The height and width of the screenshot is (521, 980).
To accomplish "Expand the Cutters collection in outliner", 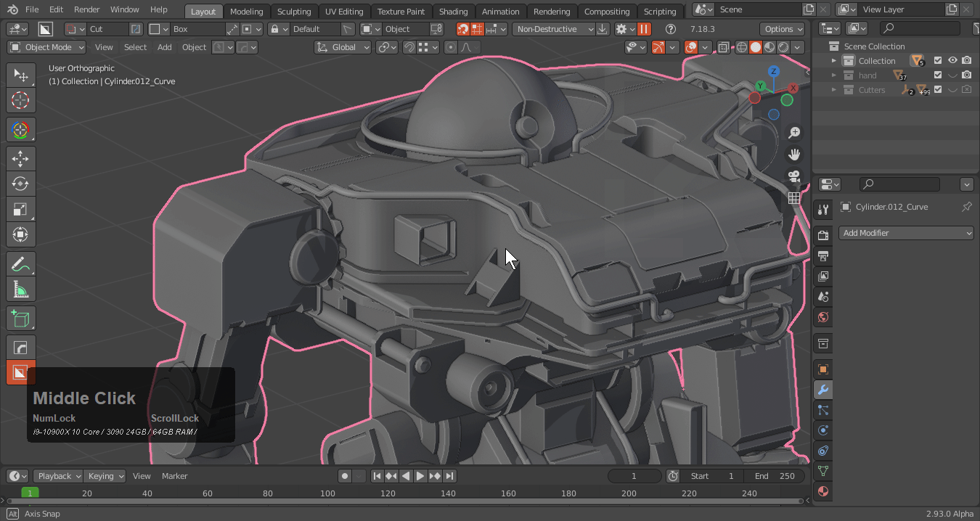I will tap(834, 90).
